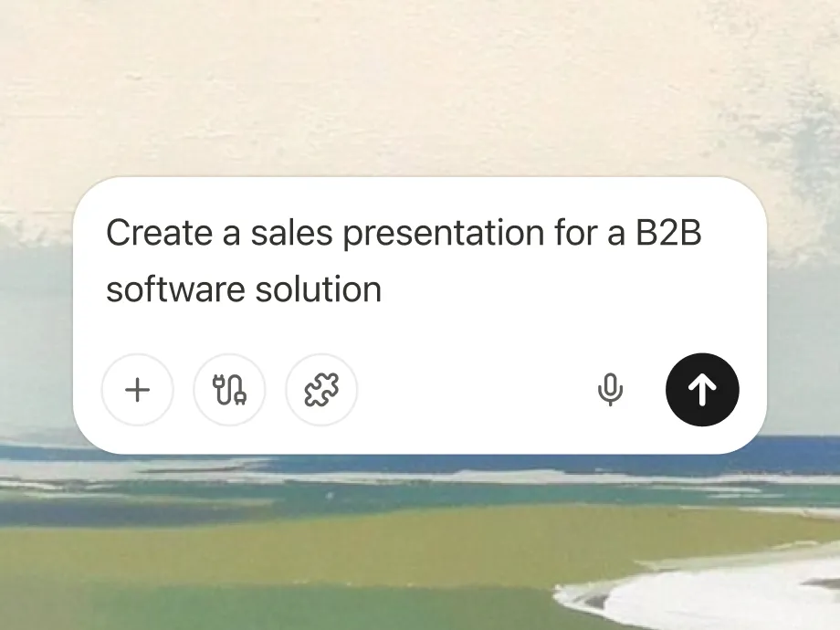The height and width of the screenshot is (630, 840).
Task: Click the empty space between puzzle and microphone icons
Action: click(x=474, y=390)
